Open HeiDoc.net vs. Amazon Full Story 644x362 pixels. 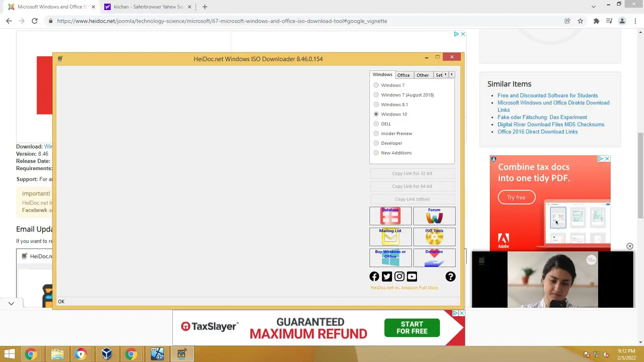[405, 288]
